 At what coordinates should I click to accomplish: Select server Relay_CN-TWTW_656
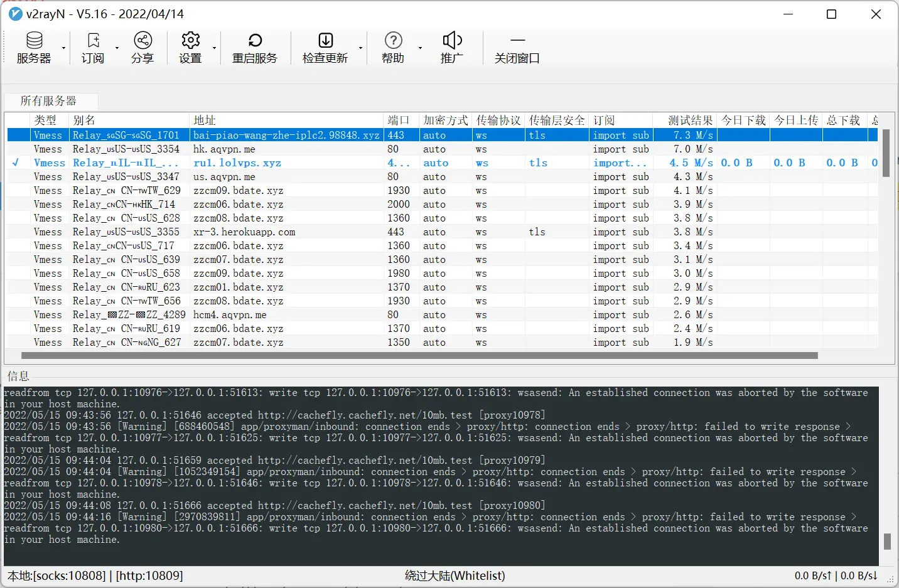click(442, 301)
